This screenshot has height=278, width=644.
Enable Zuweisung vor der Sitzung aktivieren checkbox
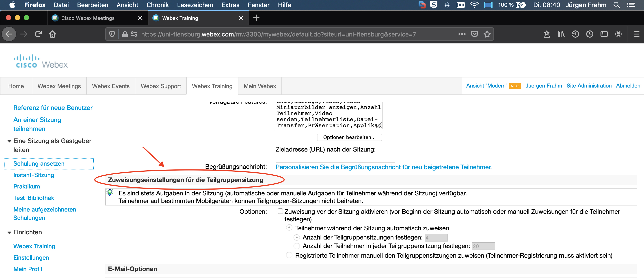point(280,211)
